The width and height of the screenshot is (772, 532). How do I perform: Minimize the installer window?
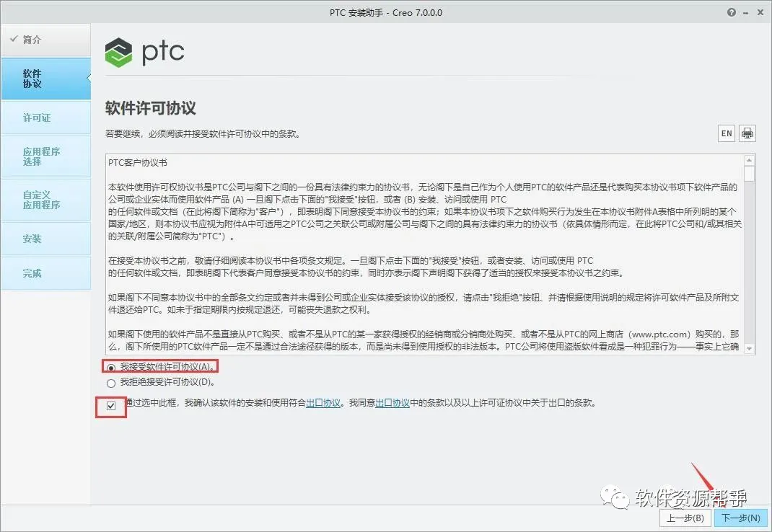click(x=746, y=13)
